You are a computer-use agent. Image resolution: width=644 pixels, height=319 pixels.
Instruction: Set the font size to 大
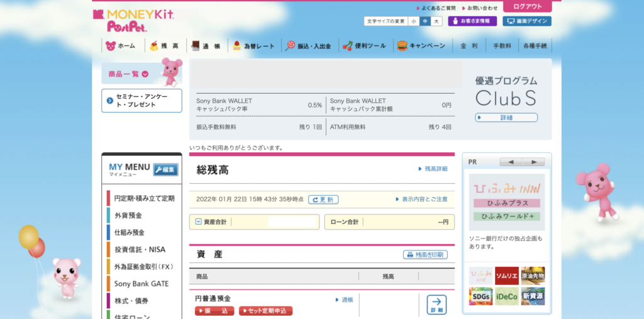click(x=436, y=21)
